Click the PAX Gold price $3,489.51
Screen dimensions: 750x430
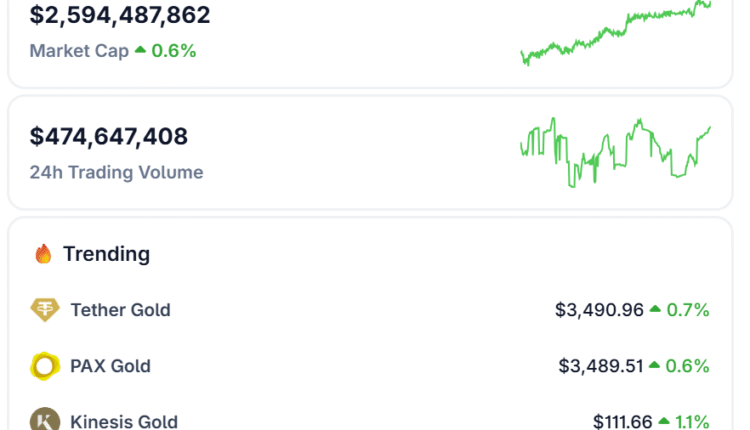[x=600, y=366]
